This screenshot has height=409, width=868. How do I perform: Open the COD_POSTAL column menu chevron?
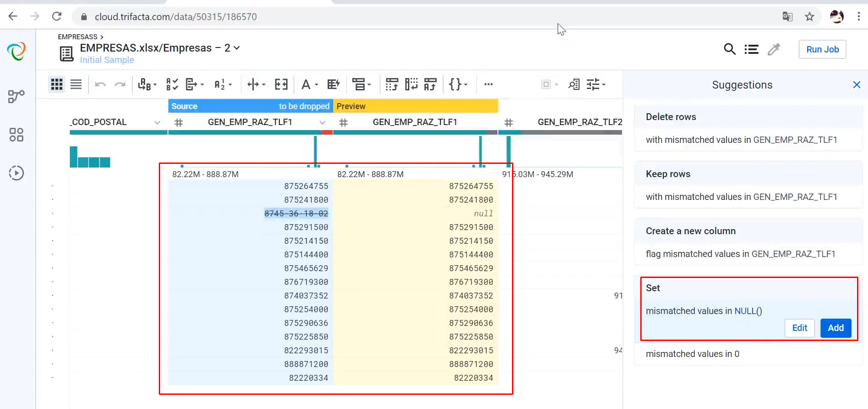pos(157,122)
